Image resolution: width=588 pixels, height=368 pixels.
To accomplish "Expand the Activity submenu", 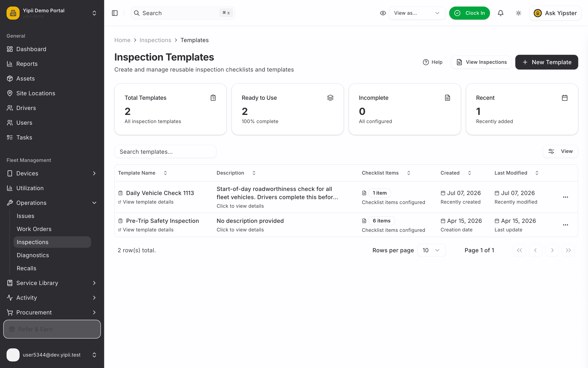I will point(52,298).
